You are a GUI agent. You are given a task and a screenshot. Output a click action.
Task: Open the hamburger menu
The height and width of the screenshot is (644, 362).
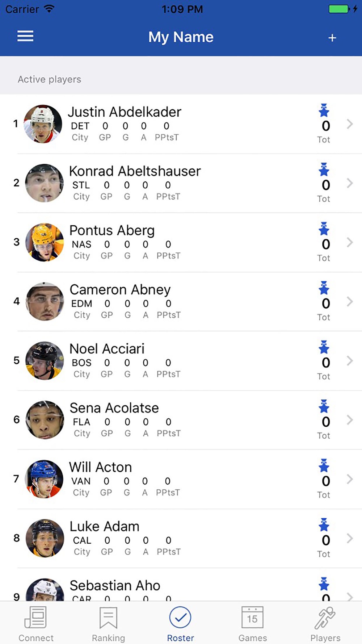tap(25, 36)
